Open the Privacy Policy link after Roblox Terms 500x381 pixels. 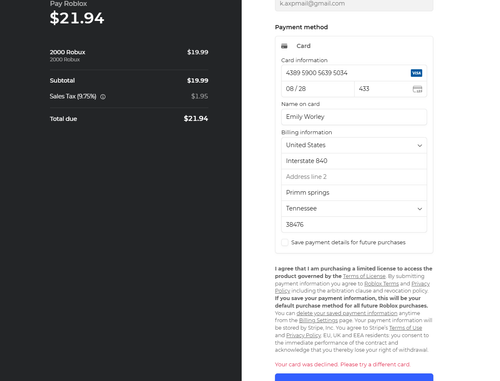click(x=420, y=284)
